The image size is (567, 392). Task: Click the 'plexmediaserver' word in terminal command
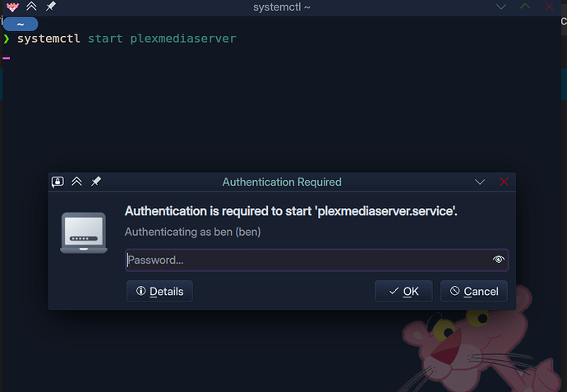[x=183, y=39]
